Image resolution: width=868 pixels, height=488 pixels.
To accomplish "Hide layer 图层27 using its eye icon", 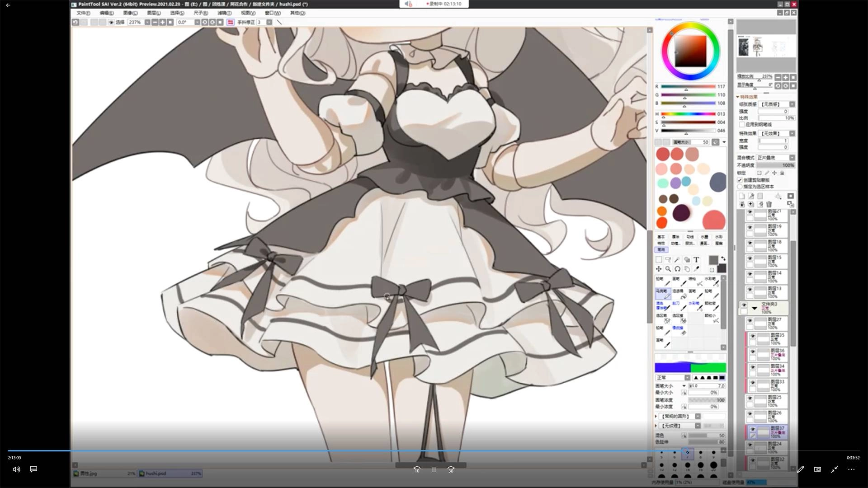I will (x=750, y=320).
